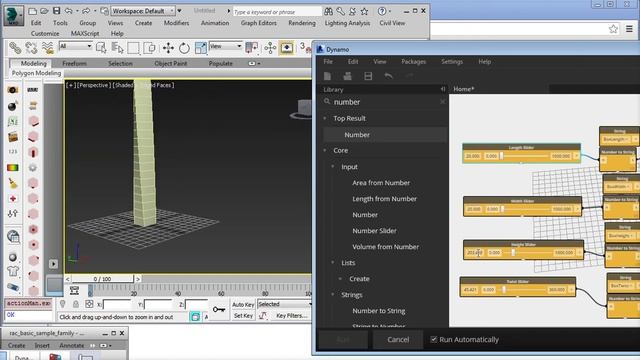Toggle Set Key animation mode
Screen dimensions: 640x360
click(x=243, y=316)
